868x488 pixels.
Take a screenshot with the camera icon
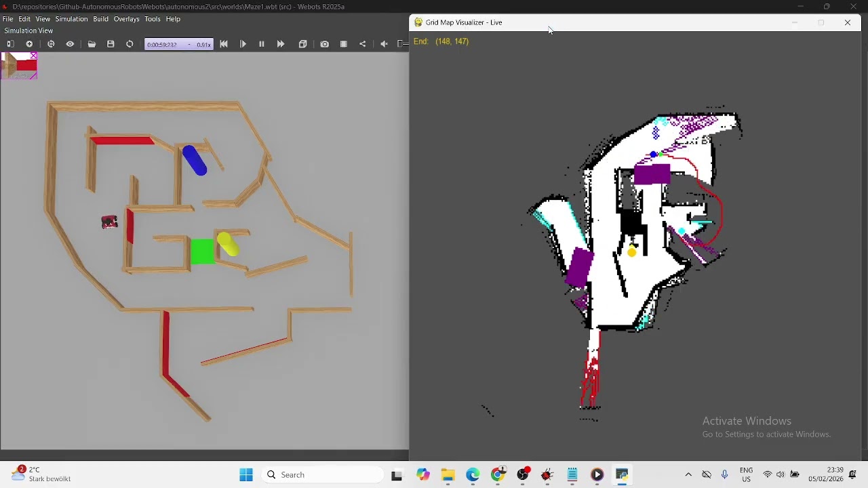pos(325,44)
